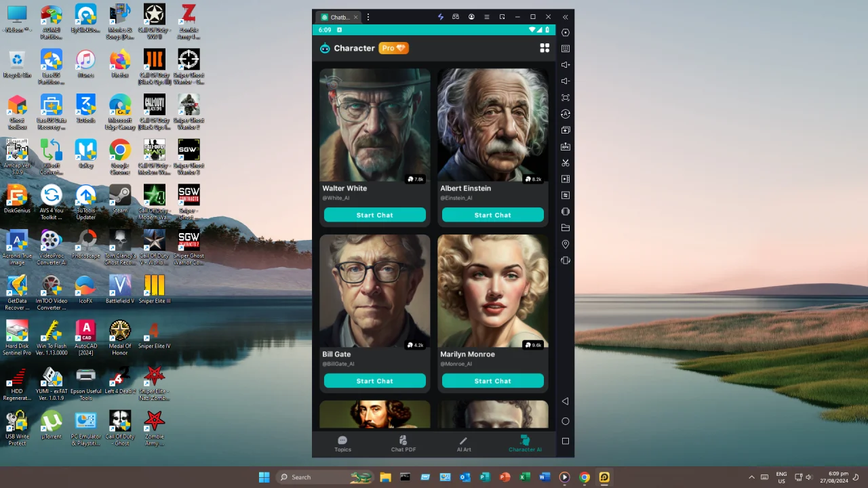The image size is (868, 488).
Task: Click the Android recents square button
Action: [x=566, y=441]
